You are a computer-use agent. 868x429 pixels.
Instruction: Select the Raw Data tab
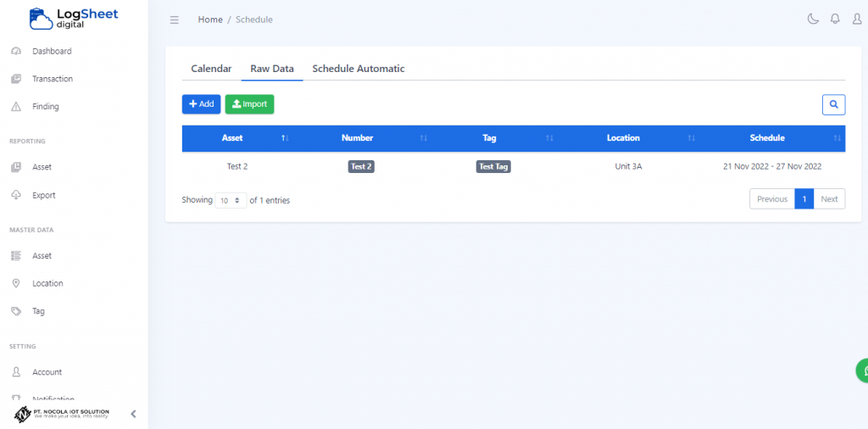click(x=272, y=70)
